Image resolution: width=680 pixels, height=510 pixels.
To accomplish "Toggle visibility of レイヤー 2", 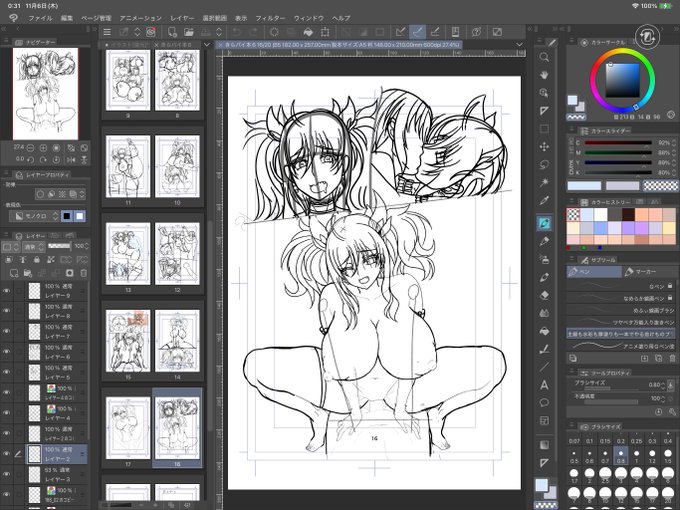I will click(7, 454).
